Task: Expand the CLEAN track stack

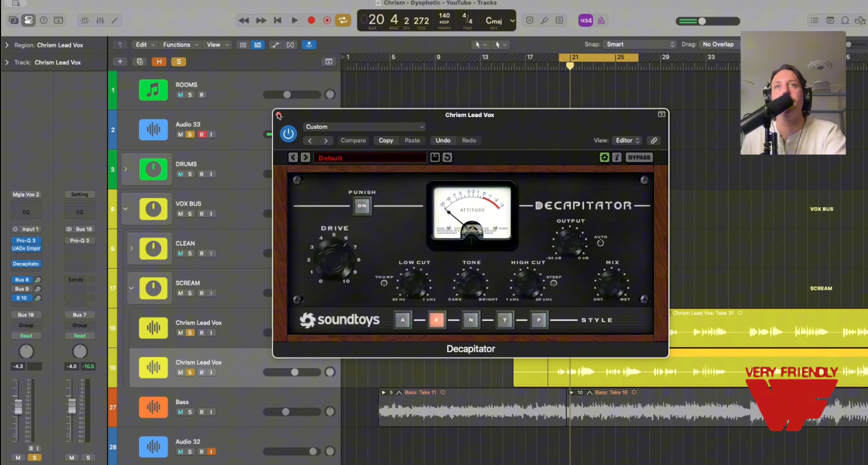Action: [131, 249]
